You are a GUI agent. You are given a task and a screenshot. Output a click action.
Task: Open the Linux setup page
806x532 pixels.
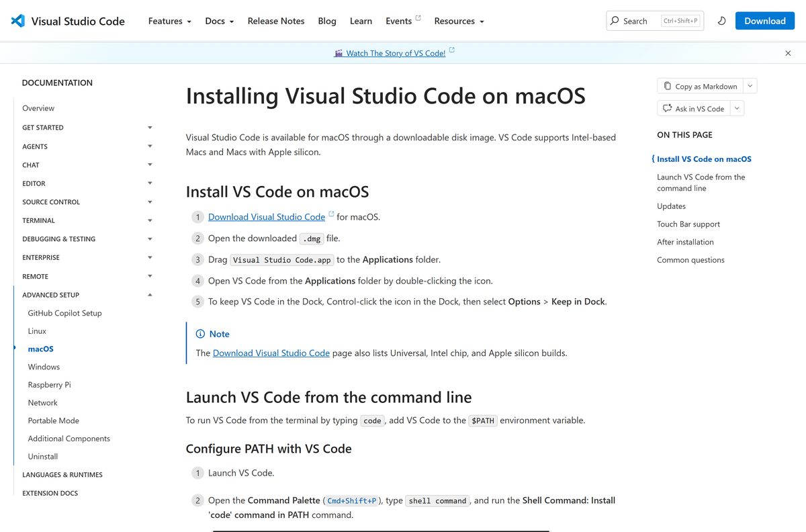pos(37,331)
